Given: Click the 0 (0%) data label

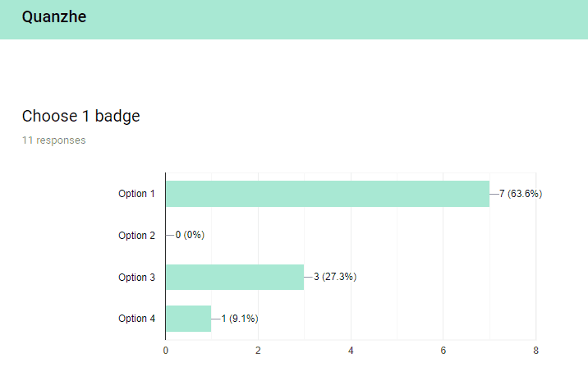Looking at the screenshot, I should point(190,235).
